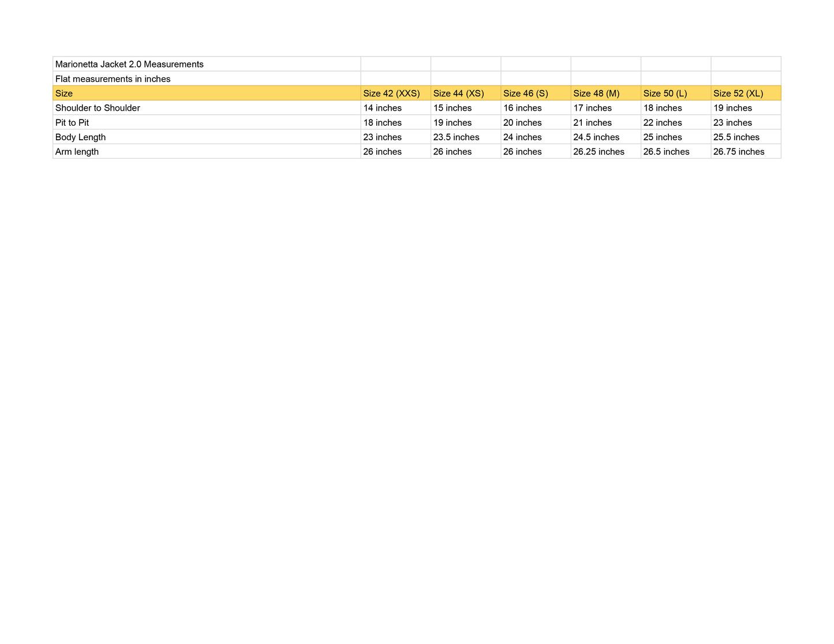Screen dimensions: 834x644
Task: Click the 24.5 inches Body Length cell
Action: pos(596,137)
